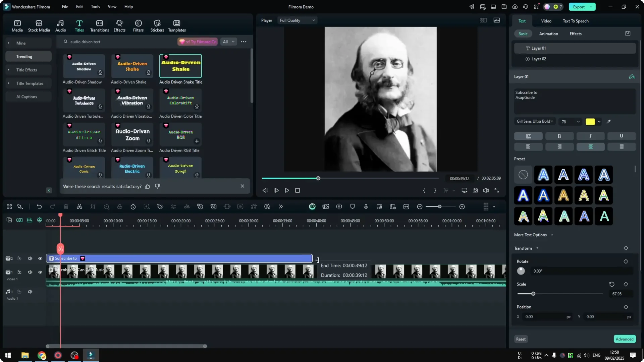The image size is (644, 362).
Task: Open the Full Quality player dropdown
Action: [x=297, y=20]
